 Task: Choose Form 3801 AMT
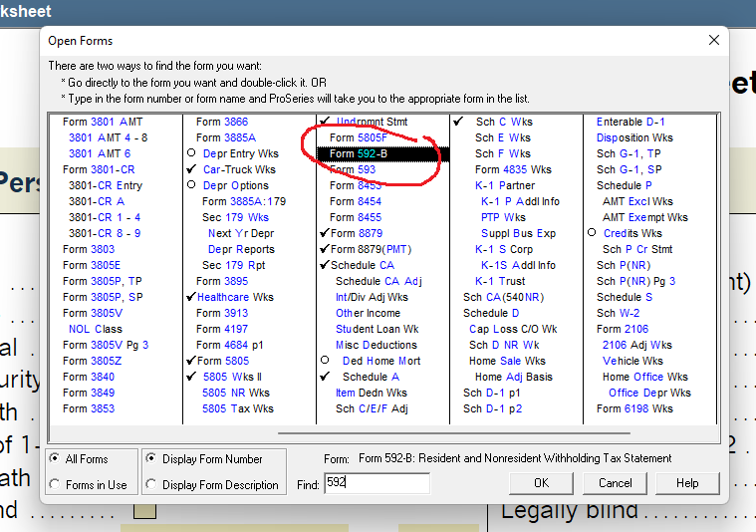[x=103, y=123]
